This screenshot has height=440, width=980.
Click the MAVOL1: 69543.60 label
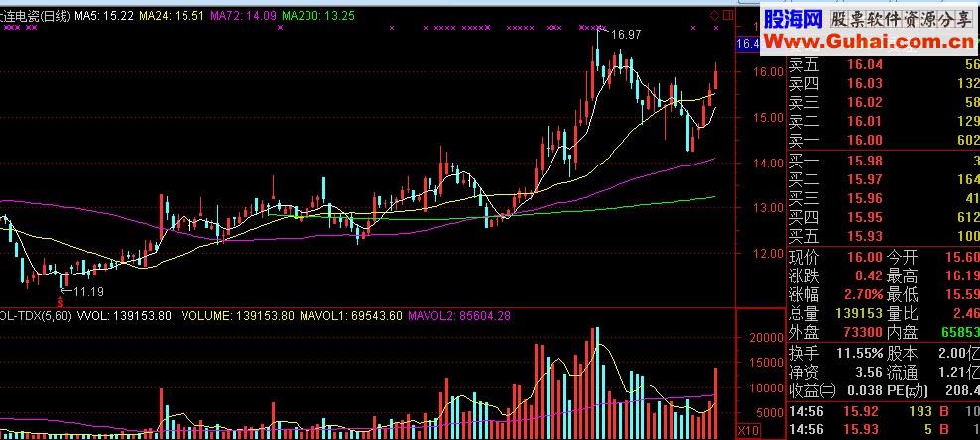[x=350, y=316]
